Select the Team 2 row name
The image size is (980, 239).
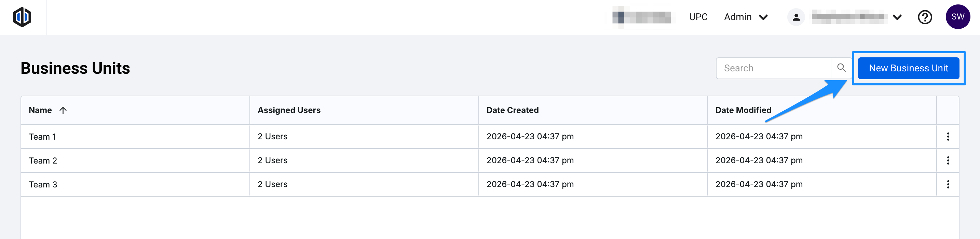(43, 161)
